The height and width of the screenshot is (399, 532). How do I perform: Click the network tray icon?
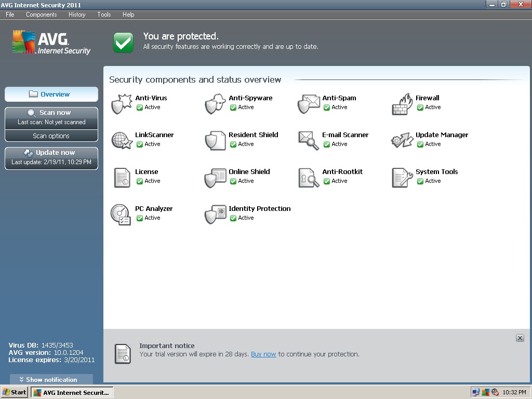click(476, 392)
